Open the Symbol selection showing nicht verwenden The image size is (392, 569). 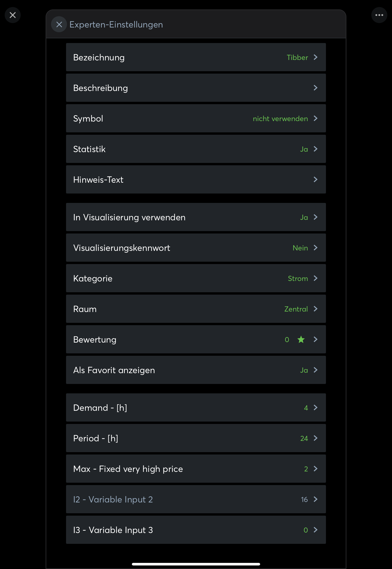(x=280, y=119)
